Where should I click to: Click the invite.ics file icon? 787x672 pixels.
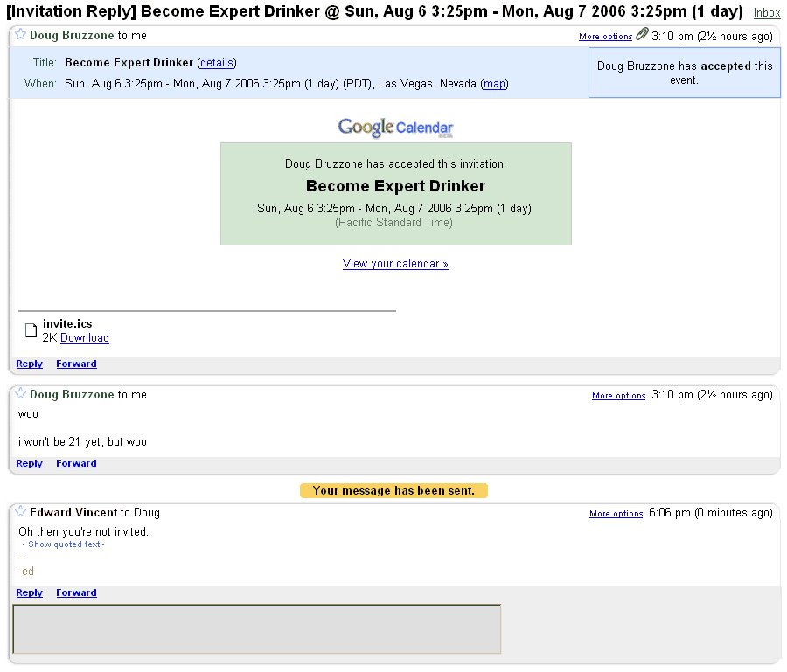click(31, 330)
